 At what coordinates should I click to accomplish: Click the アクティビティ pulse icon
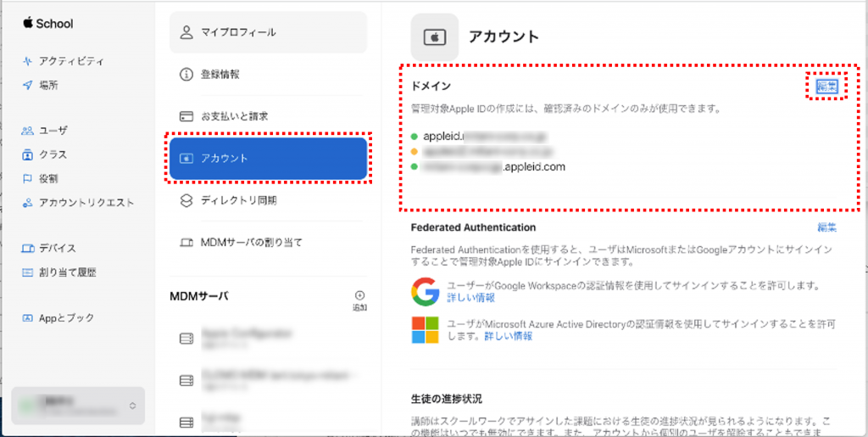(27, 61)
